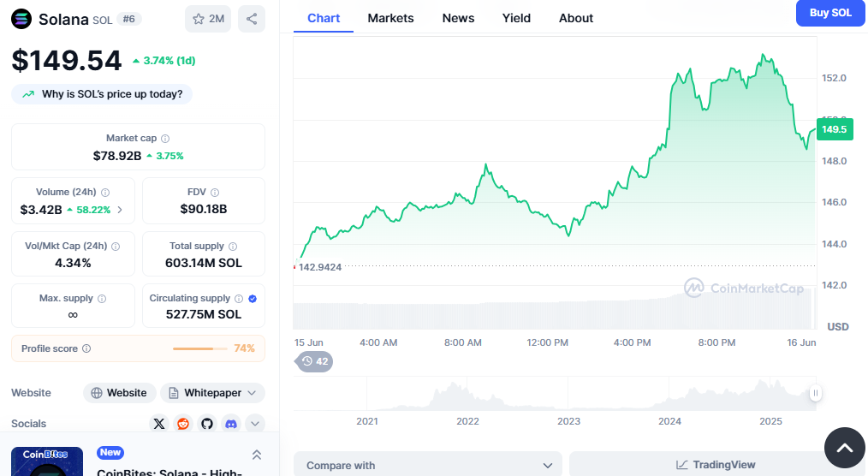Expand more socials with the chevron
The width and height of the screenshot is (868, 476).
[254, 423]
